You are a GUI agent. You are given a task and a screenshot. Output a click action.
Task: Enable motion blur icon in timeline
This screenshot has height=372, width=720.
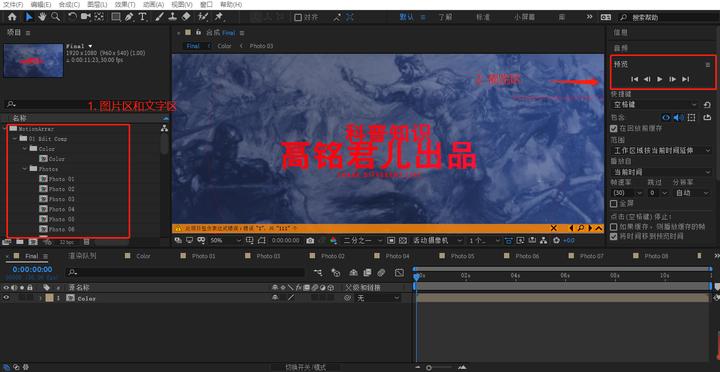click(x=381, y=273)
